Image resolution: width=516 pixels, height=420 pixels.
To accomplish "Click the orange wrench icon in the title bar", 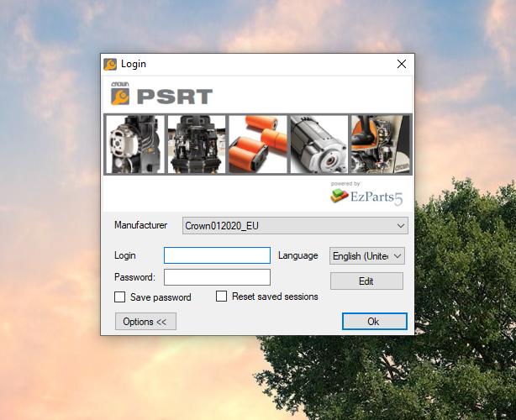I will pyautogui.click(x=110, y=64).
